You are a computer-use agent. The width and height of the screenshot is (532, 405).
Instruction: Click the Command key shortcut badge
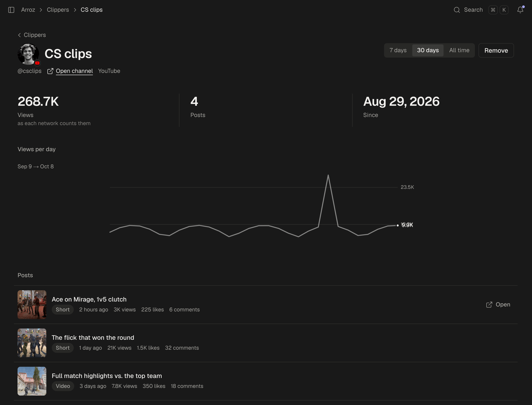pos(493,10)
